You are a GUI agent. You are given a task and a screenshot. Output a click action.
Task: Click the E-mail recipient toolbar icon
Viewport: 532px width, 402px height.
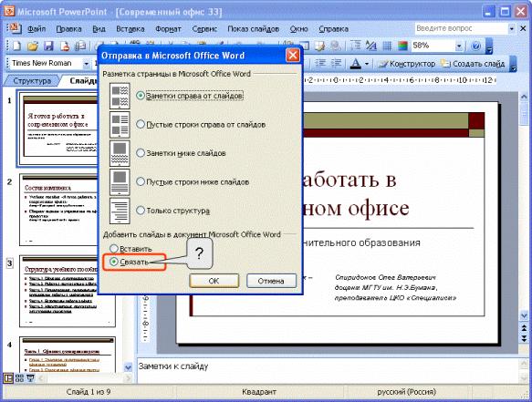coord(80,46)
